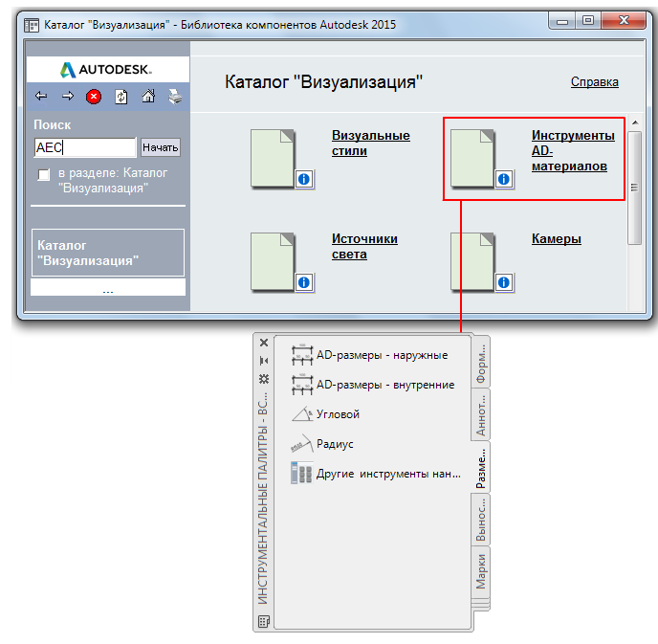Open the Источники света link

pyautogui.click(x=364, y=247)
